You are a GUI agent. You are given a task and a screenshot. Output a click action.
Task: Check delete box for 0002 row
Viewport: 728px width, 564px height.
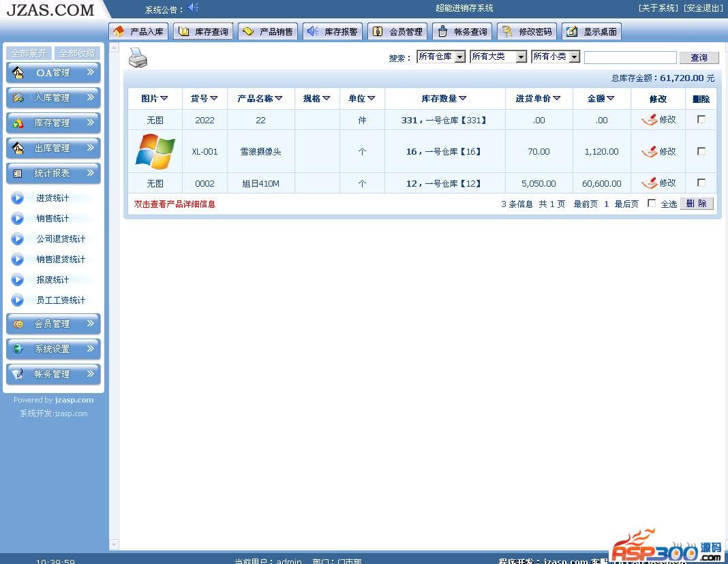coord(701,183)
